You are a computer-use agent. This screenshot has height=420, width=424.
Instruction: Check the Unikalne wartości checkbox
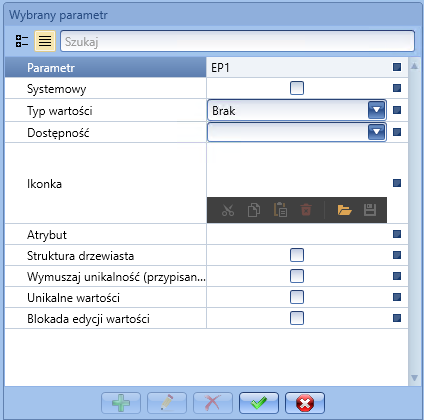(x=297, y=297)
